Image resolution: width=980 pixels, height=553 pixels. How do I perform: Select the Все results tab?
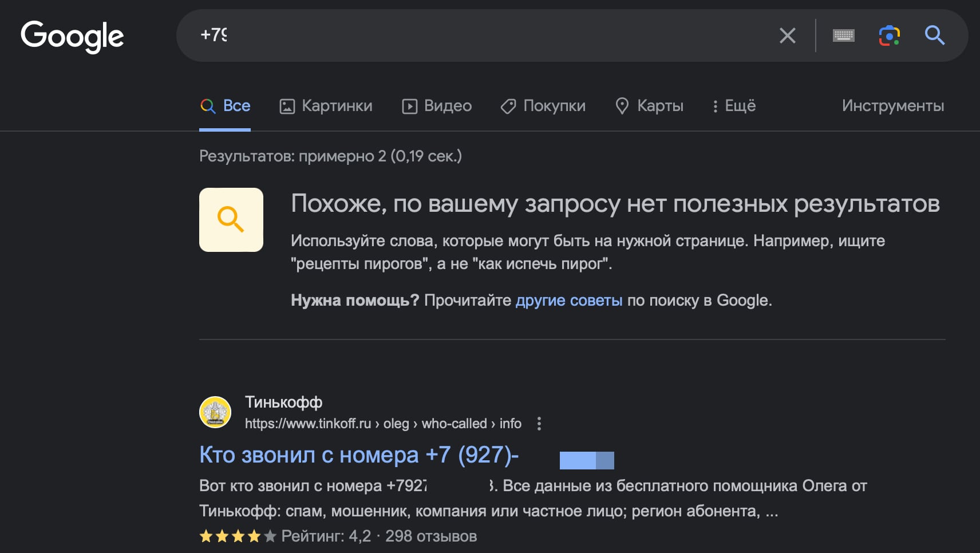tap(226, 106)
